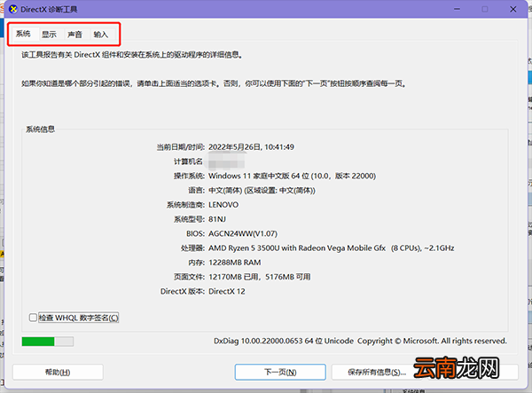Click the 帮助(H) button
This screenshot has height=393, width=532.
point(58,373)
